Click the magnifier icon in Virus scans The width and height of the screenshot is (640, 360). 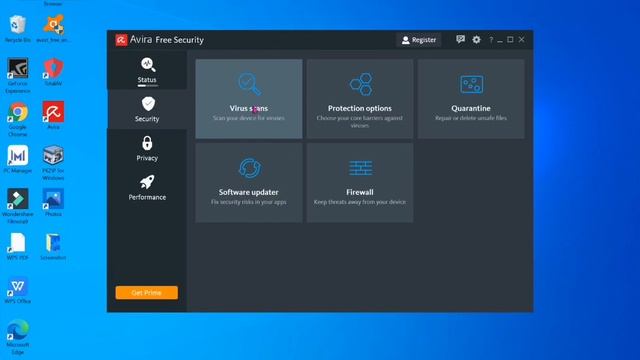click(249, 84)
